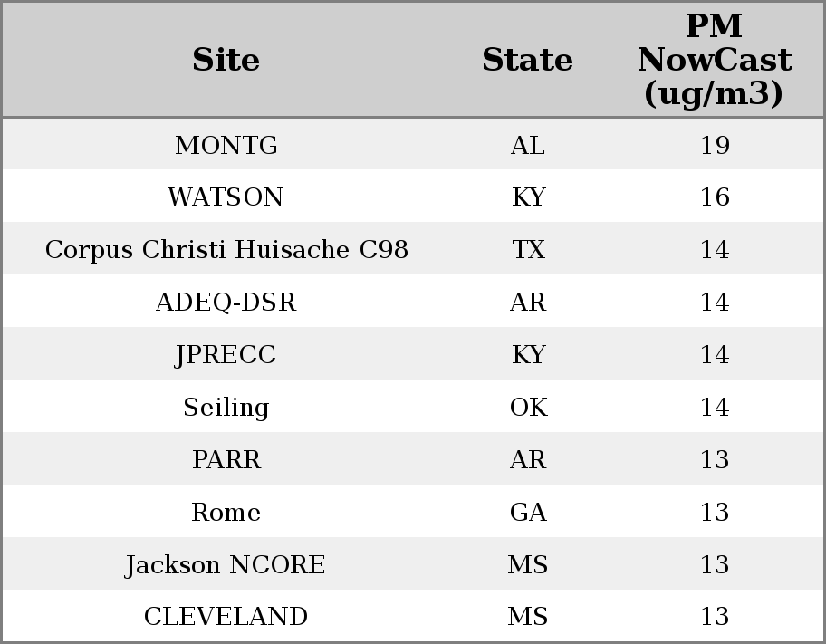826x644 pixels.
Task: Select the MONTG site cell
Action: 226,145
